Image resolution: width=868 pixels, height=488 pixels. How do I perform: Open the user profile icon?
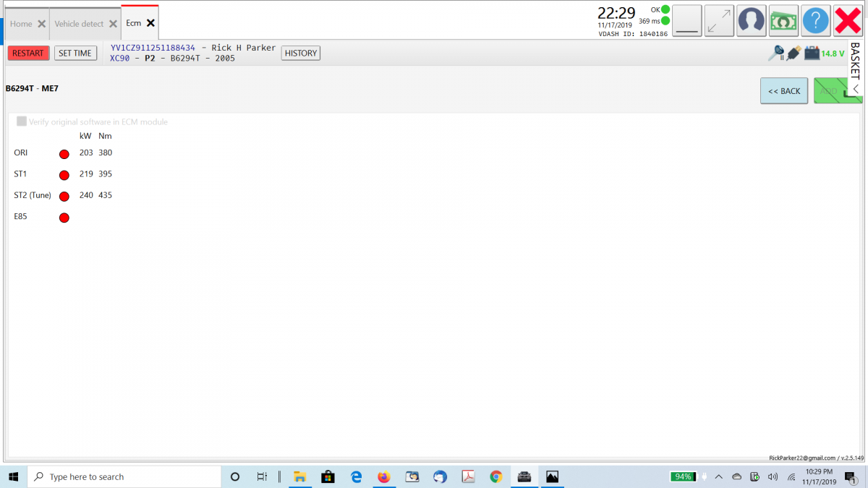752,20
